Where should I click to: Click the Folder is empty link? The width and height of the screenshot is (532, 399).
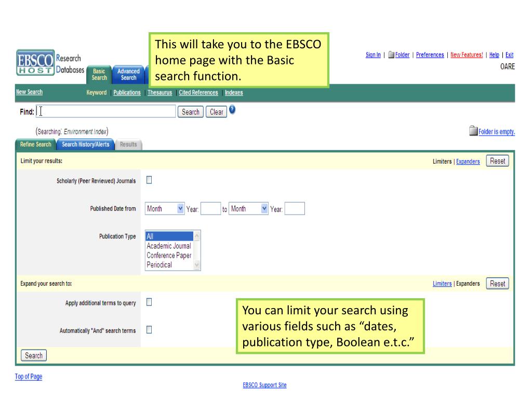(x=497, y=131)
